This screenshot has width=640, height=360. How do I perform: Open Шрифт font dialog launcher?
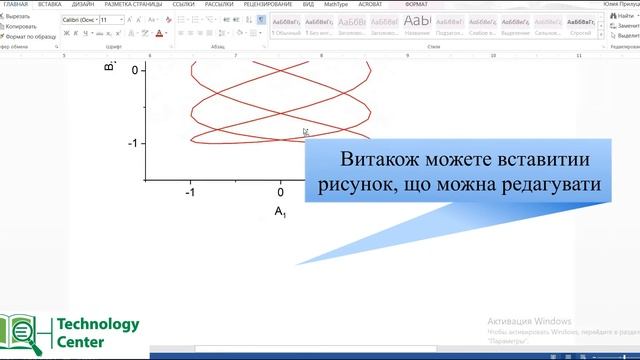pos(171,47)
